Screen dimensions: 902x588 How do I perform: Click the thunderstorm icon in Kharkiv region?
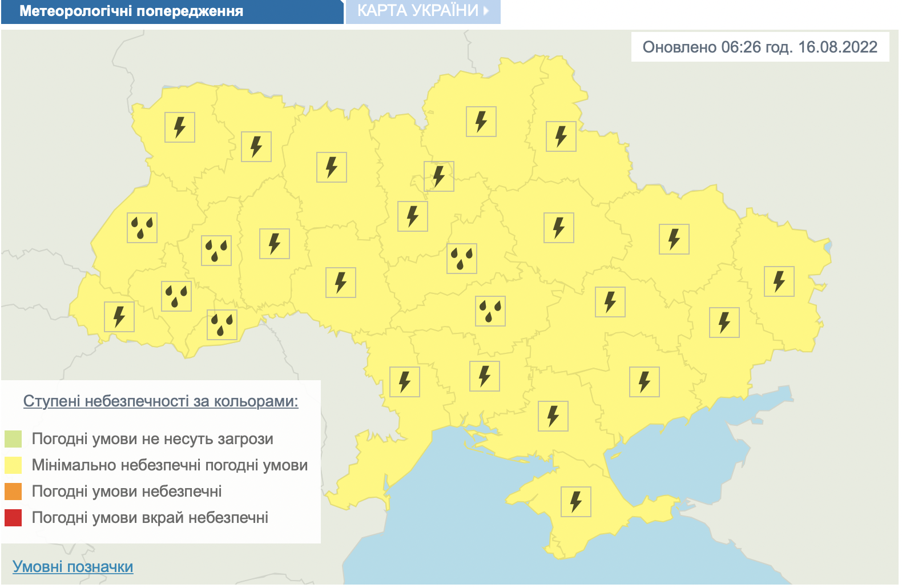674,239
